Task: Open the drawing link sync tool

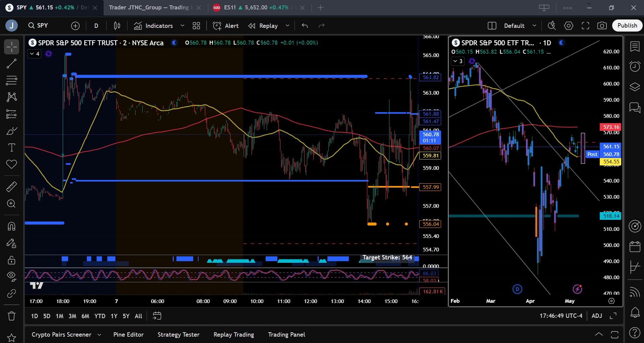Action: (x=11, y=294)
